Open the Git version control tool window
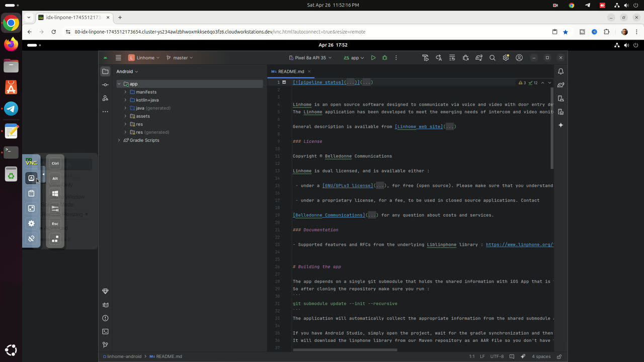Image resolution: width=644 pixels, height=362 pixels. 105,345
